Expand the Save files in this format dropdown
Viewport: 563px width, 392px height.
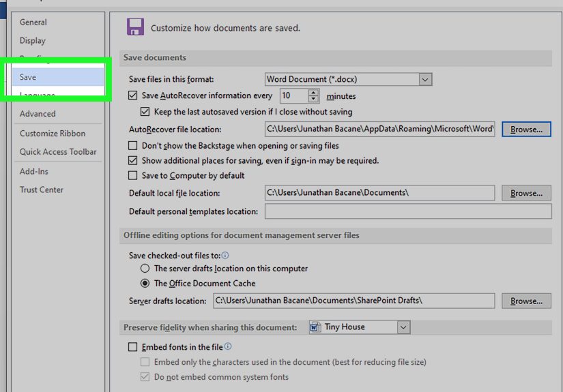[x=425, y=79]
